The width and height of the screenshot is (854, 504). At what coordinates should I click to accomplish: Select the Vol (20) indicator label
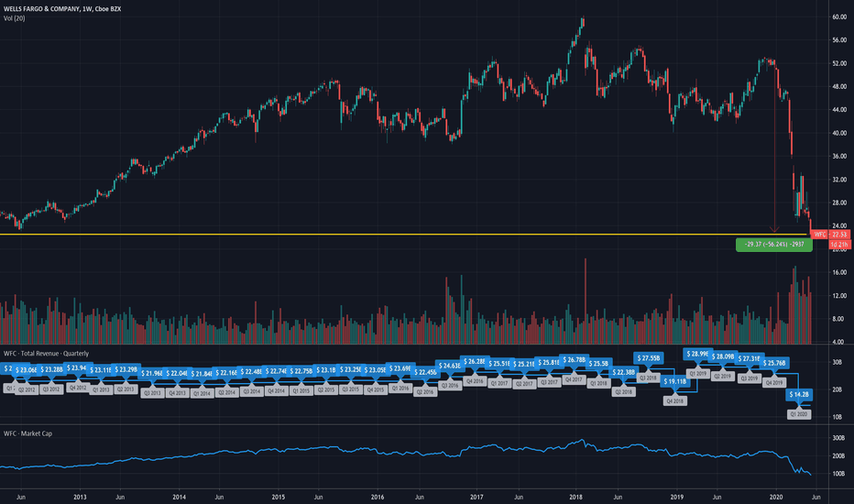pos(14,18)
